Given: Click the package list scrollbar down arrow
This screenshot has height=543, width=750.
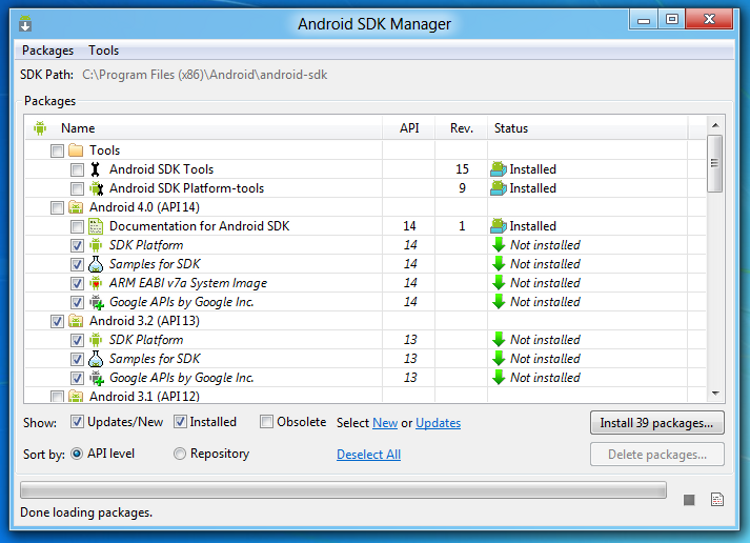Looking at the screenshot, I should 715,393.
